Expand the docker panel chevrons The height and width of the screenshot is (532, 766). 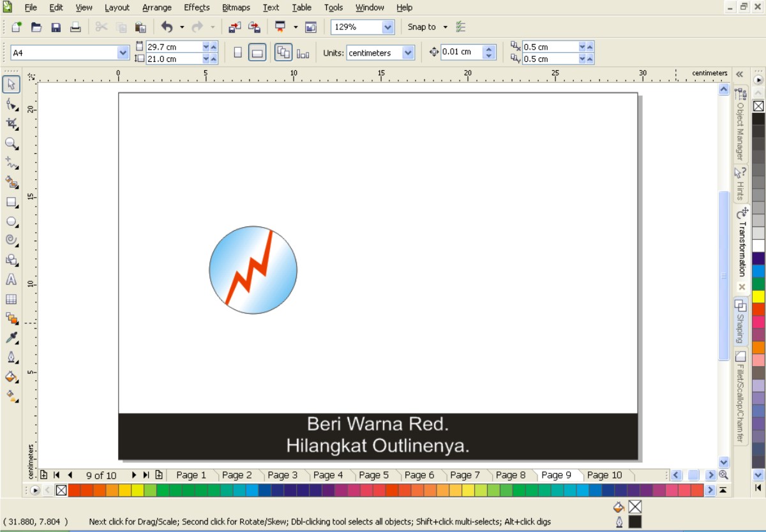point(739,74)
